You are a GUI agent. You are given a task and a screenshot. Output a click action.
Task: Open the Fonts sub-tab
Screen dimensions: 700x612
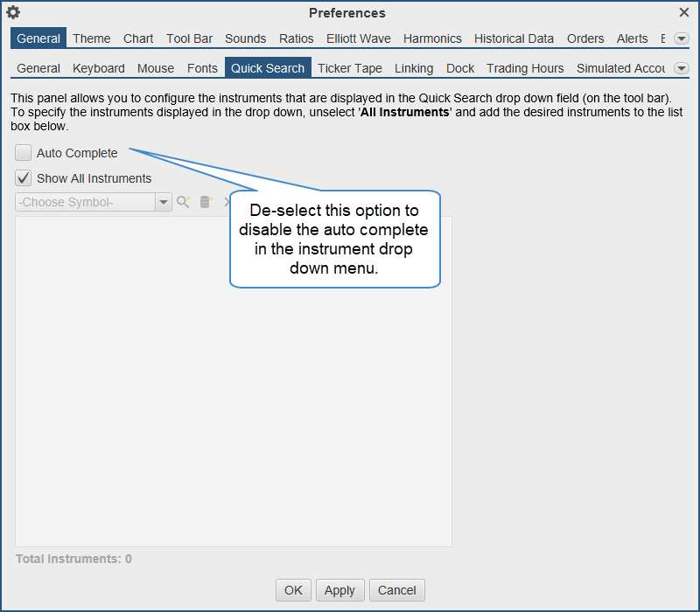[x=202, y=68]
